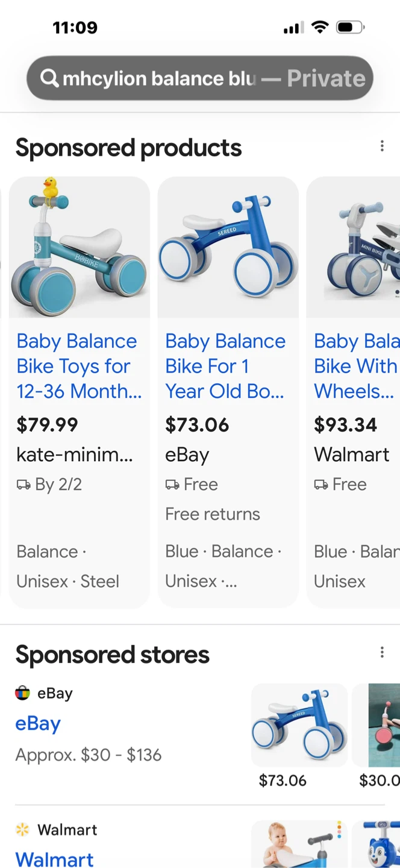400x868 pixels.
Task: Click the Walmart sponsored store link
Action: click(x=54, y=859)
